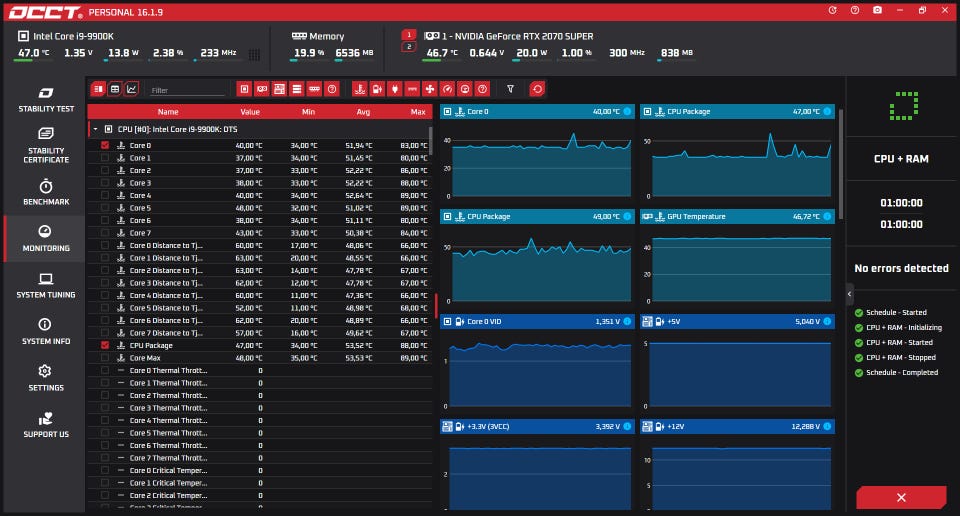Select GPU 1 in the GPU selector

click(409, 35)
